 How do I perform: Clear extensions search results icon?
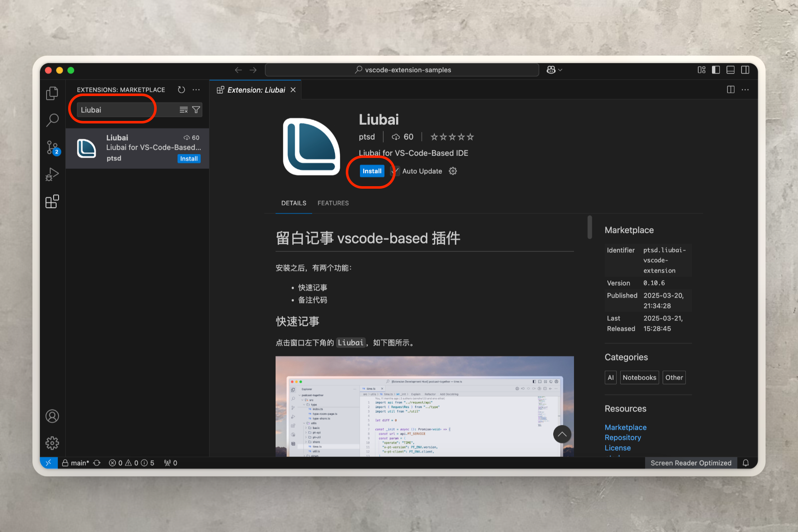[x=183, y=110]
